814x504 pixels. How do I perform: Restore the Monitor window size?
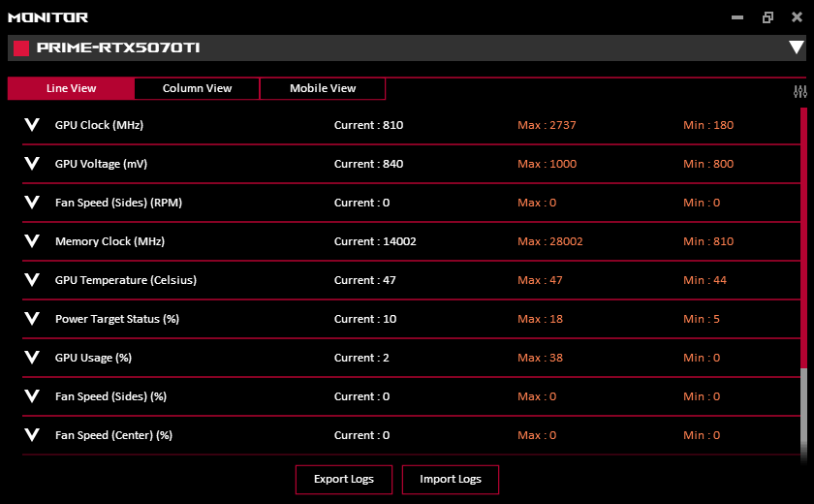tap(767, 17)
